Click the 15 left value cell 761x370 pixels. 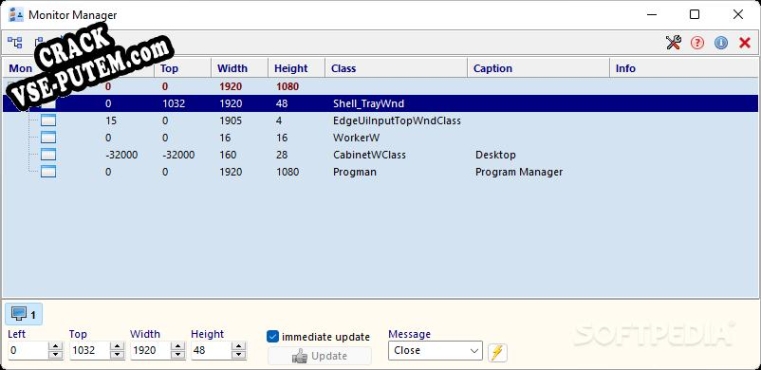pos(111,120)
